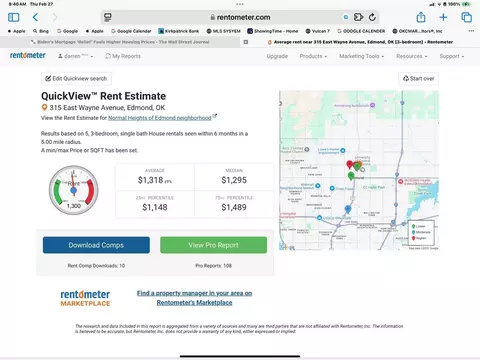Viewport: 480px width, 360px height.
Task: Open Find a property manager Marketplace link
Action: pos(194,298)
